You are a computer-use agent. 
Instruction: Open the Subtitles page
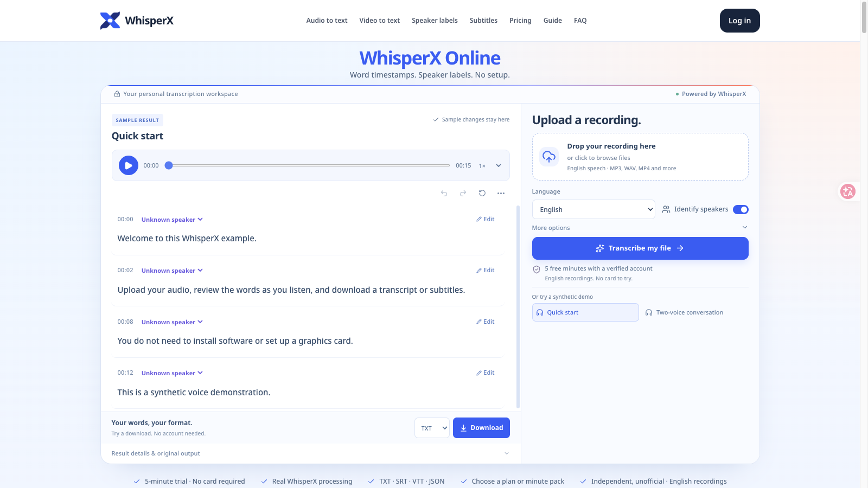click(483, 21)
